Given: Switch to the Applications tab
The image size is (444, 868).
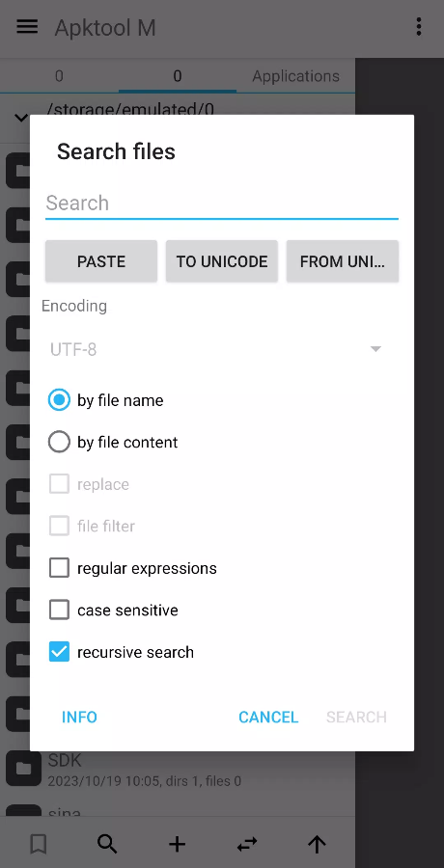Looking at the screenshot, I should point(295,76).
